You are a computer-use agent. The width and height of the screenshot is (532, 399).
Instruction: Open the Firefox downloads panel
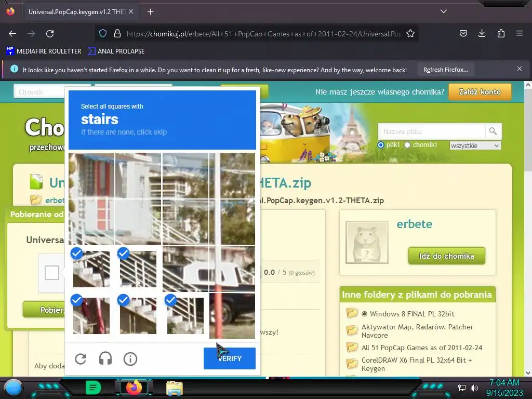[482, 33]
